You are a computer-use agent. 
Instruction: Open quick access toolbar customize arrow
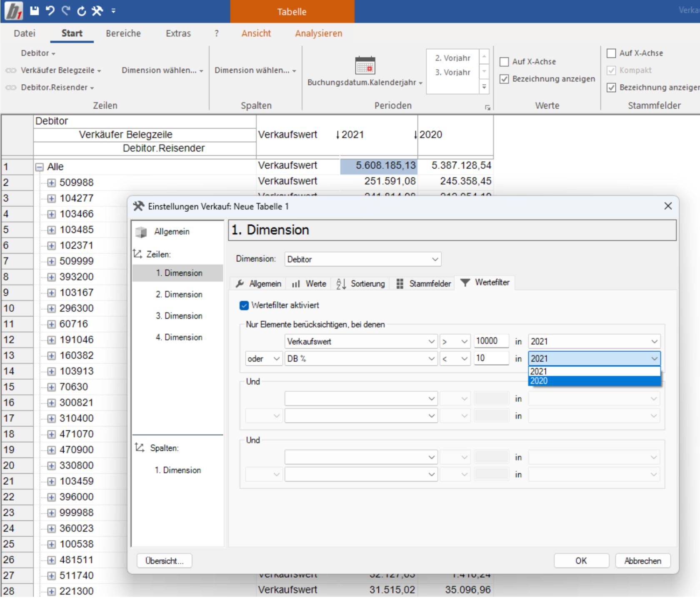tap(113, 11)
